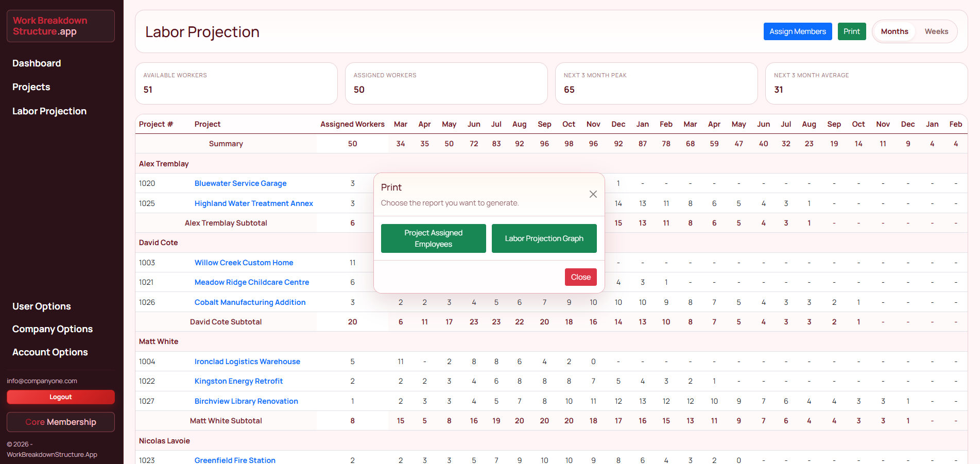980x464 pixels.
Task: Generate Project Assigned Employees report
Action: [x=433, y=238]
